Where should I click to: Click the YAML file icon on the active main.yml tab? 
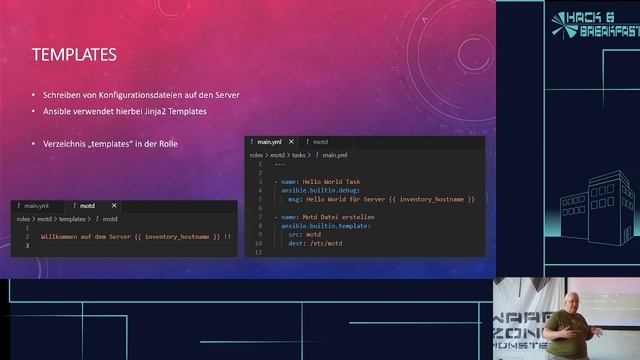point(251,142)
